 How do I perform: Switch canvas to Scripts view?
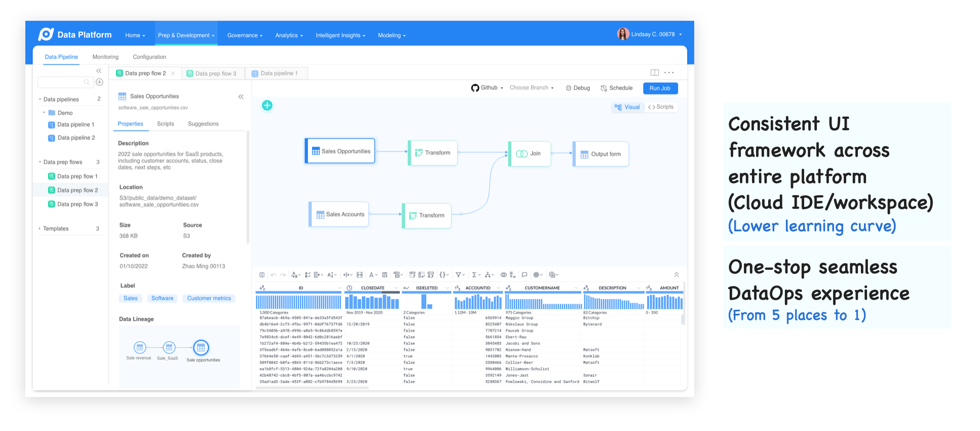click(x=661, y=107)
